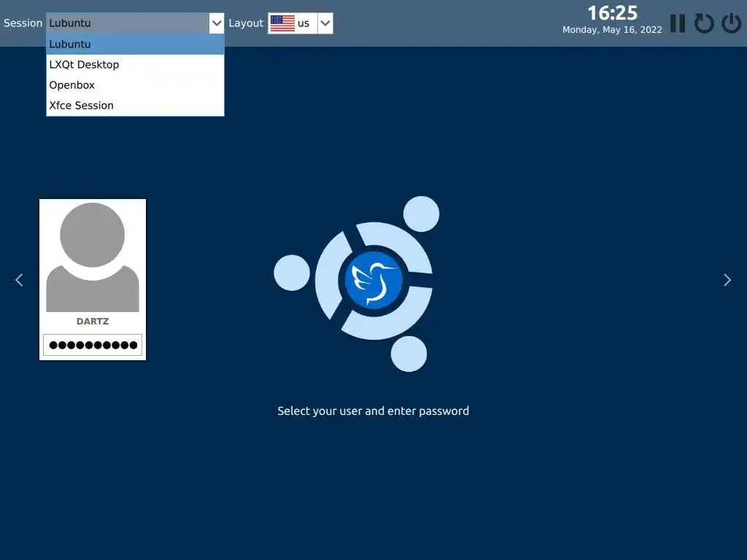Screen dimensions: 747x560
Task: Choose Xfce Session option
Action: 135,106
